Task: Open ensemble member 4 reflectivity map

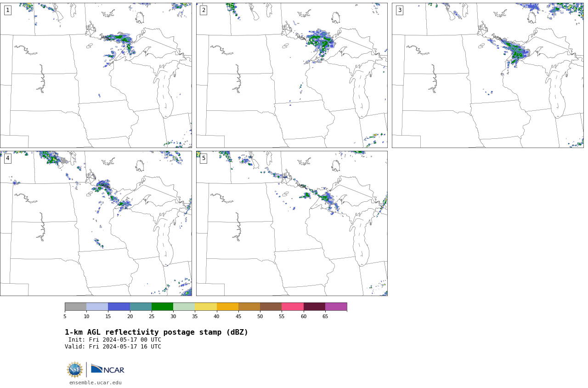Action: tap(96, 223)
